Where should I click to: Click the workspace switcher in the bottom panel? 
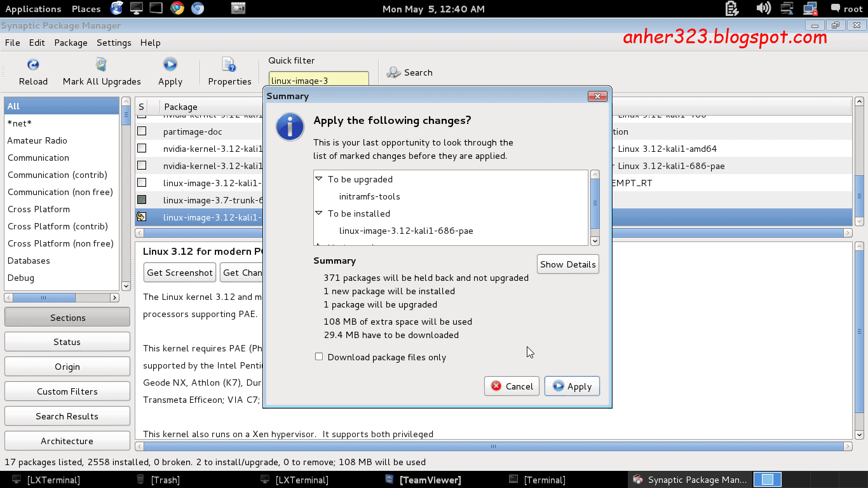(x=767, y=480)
